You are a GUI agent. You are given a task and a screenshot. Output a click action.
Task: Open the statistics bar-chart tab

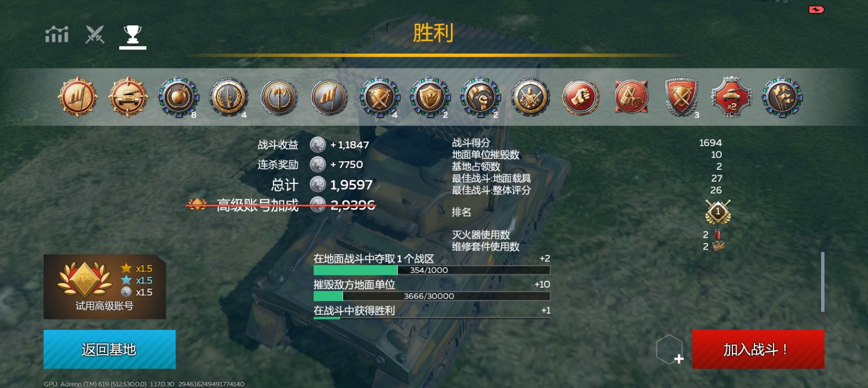click(57, 34)
